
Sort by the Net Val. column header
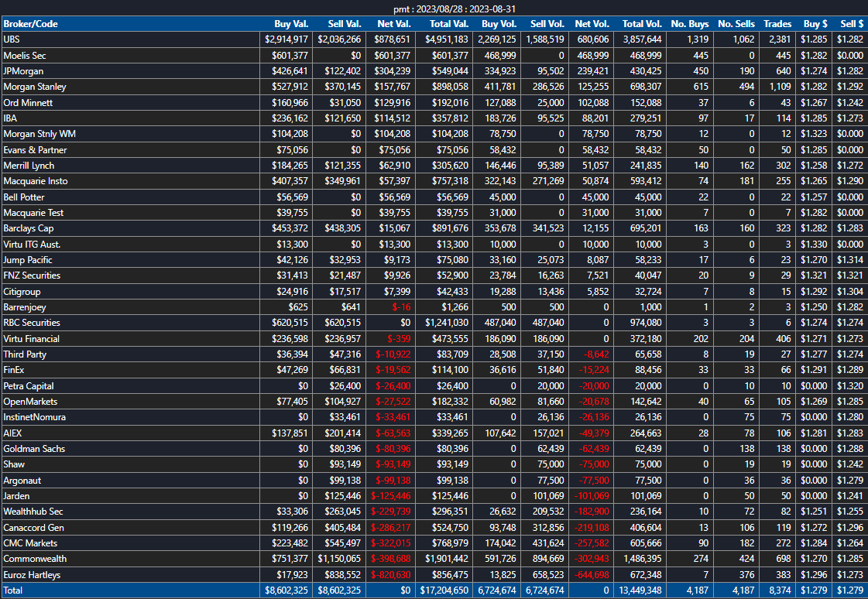(x=394, y=24)
